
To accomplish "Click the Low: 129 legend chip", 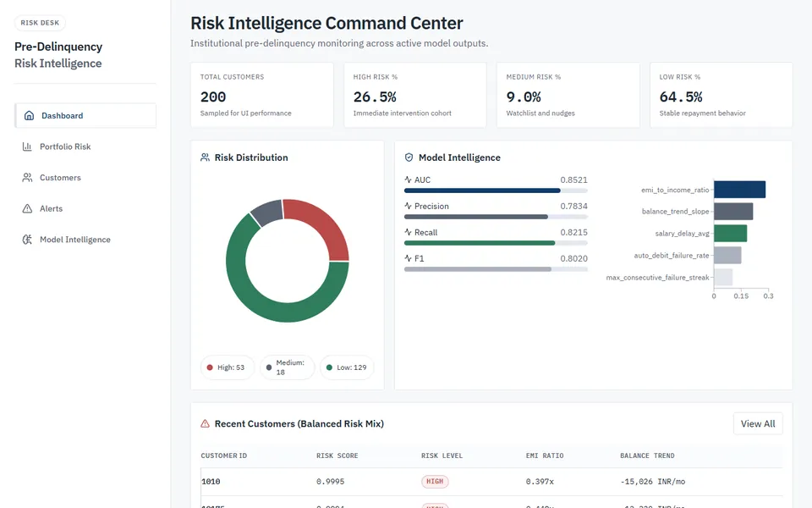I will pyautogui.click(x=347, y=367).
